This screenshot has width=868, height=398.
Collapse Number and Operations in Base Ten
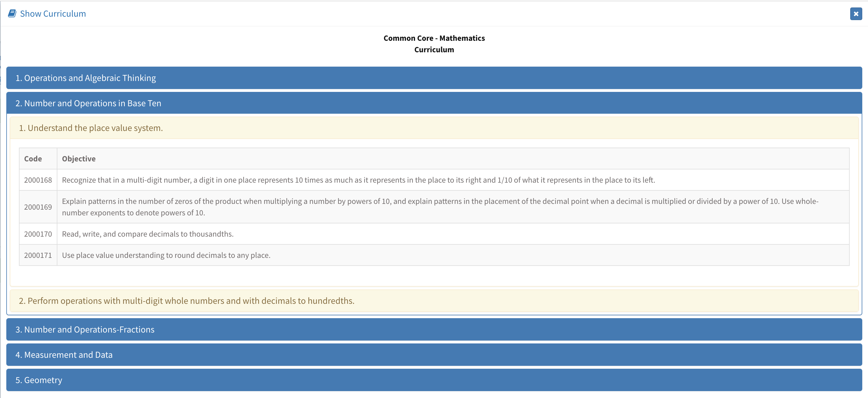[88, 103]
